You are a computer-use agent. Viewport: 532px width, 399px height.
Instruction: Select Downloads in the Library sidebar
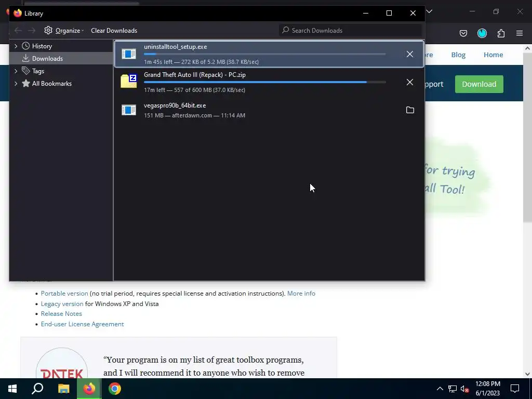47,58
